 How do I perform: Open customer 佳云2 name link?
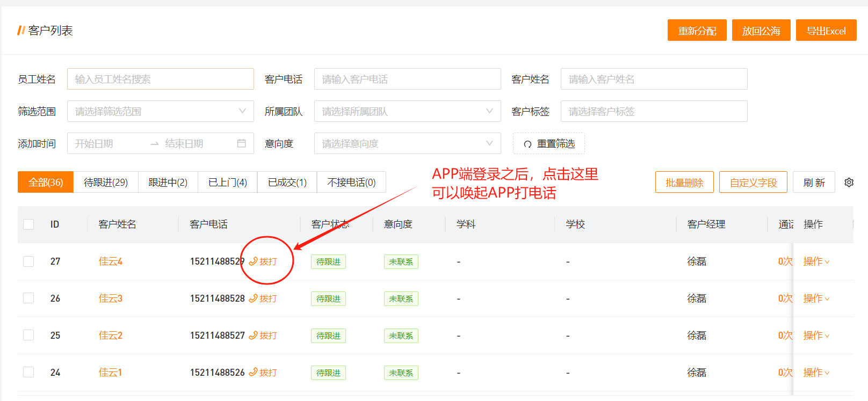pos(111,336)
